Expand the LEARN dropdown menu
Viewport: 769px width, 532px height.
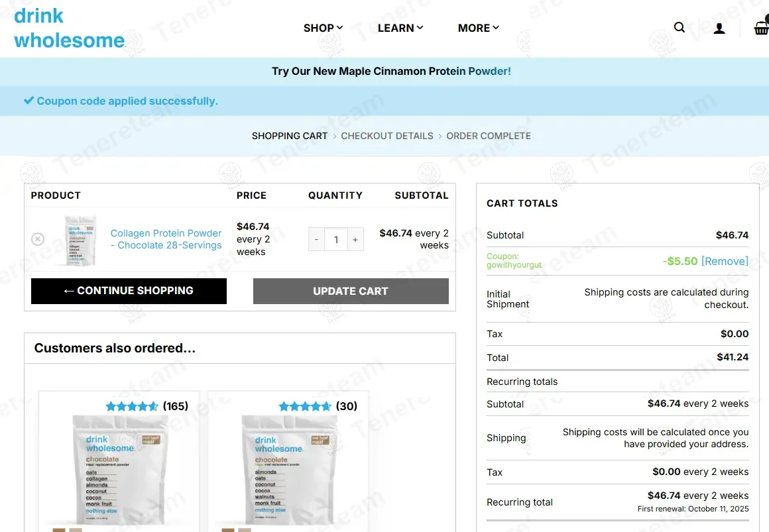coord(400,28)
